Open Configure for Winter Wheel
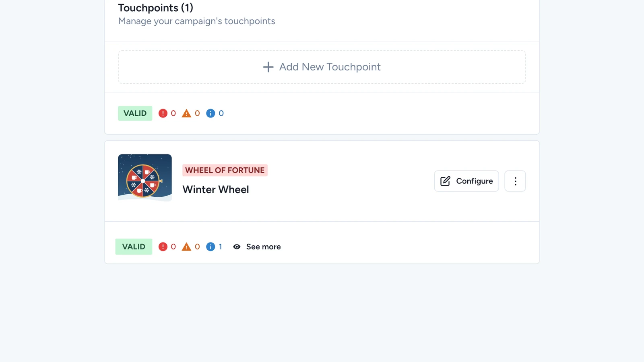Image resolution: width=644 pixels, height=362 pixels. [x=466, y=181]
